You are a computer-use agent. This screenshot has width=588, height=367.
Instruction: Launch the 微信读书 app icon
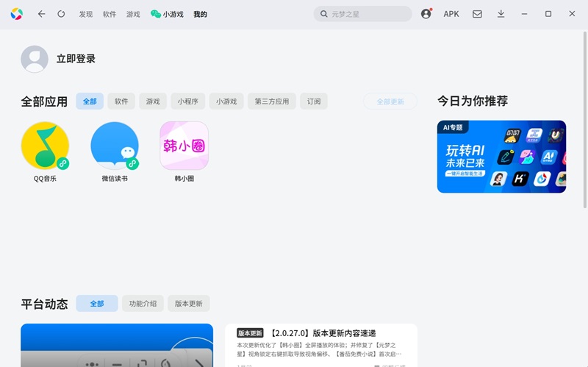pyautogui.click(x=115, y=146)
